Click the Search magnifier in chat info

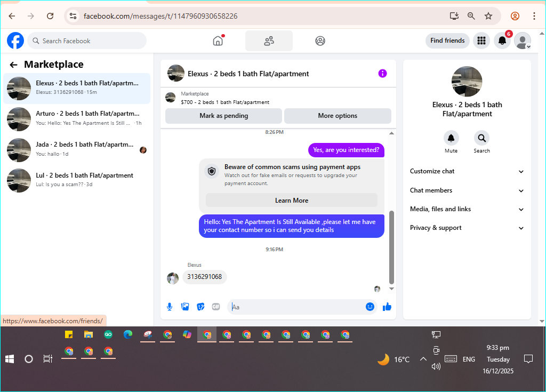coord(481,138)
